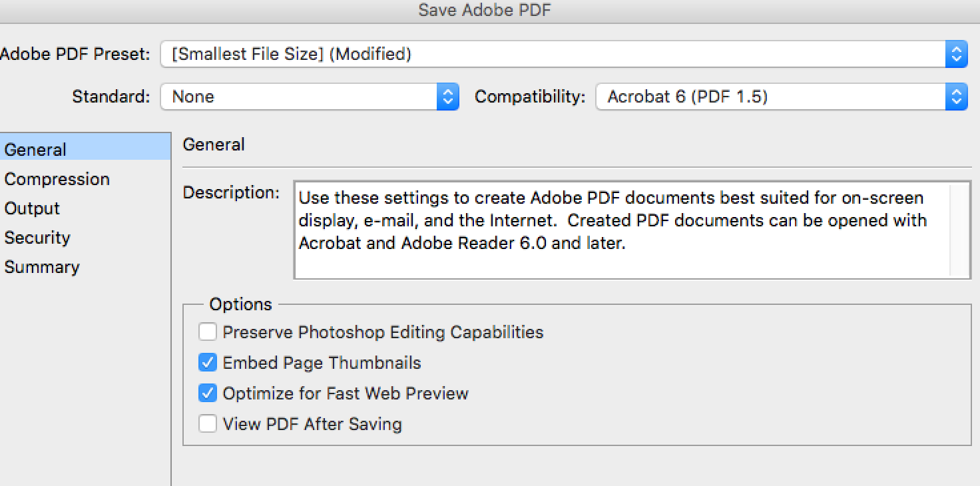
Task: Click the blue arrows on the Standard field
Action: (x=447, y=97)
